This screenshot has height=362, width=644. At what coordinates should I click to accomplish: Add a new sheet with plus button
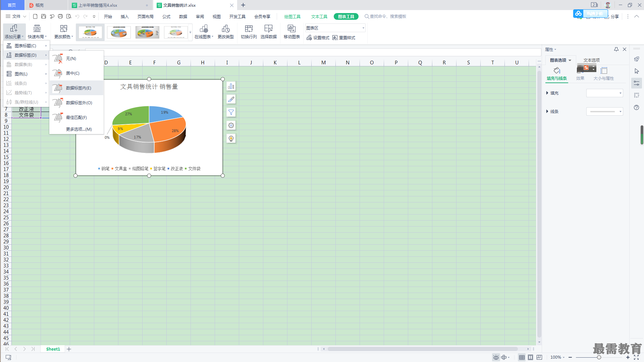(69, 349)
